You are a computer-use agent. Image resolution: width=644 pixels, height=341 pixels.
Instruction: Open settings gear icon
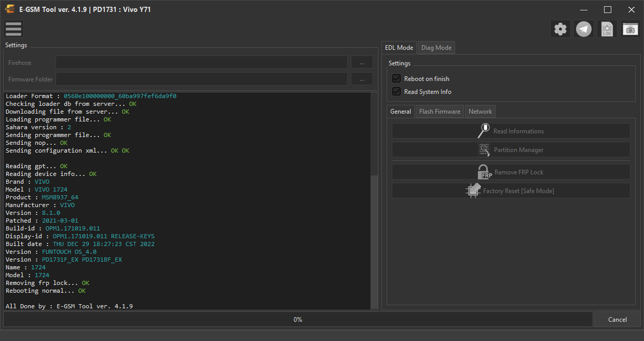[x=560, y=29]
